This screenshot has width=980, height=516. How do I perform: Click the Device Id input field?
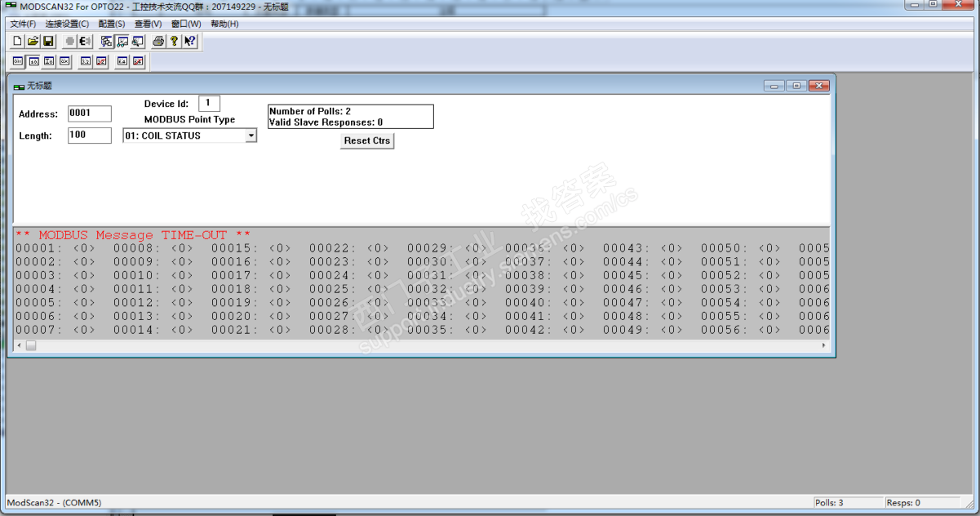pyautogui.click(x=209, y=104)
